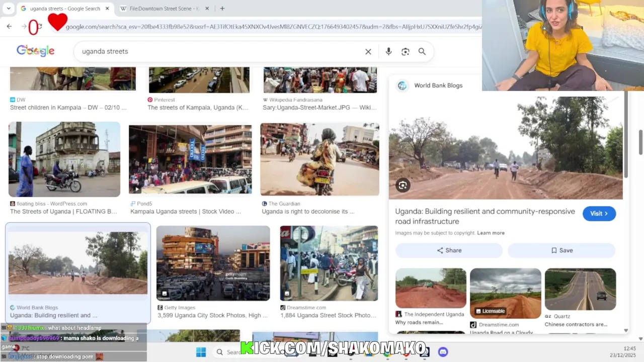Open 'Sary:Uganda-Street-Market.JPG' Wikipedia caption

tap(319, 108)
